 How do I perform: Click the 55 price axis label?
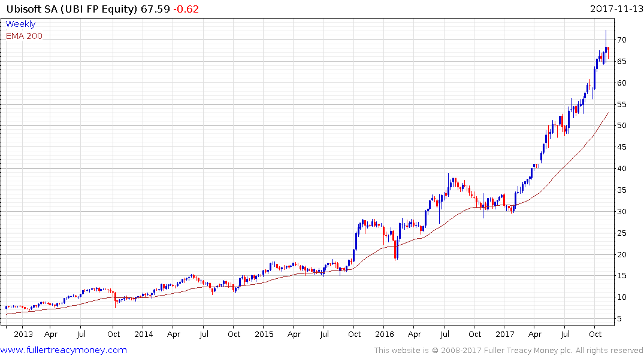(x=621, y=104)
